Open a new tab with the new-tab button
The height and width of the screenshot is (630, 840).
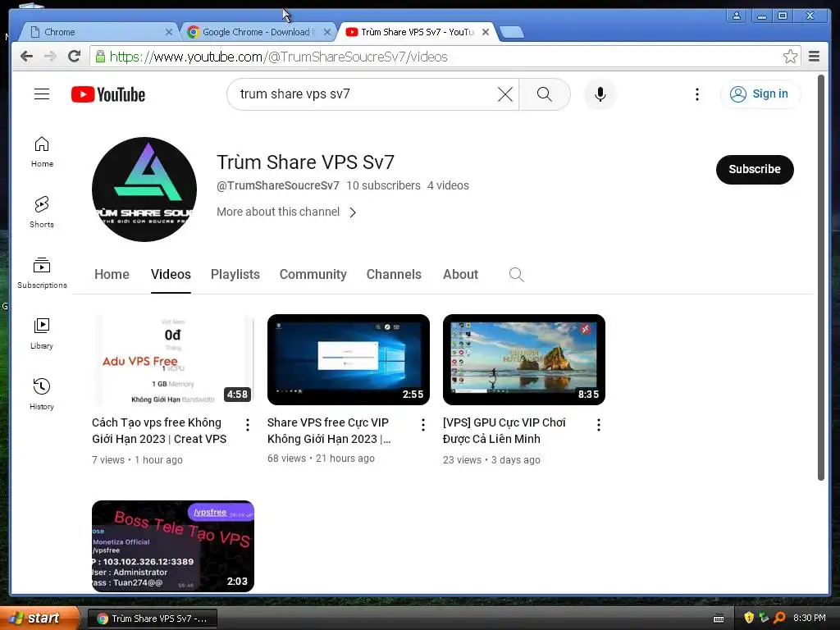click(512, 32)
